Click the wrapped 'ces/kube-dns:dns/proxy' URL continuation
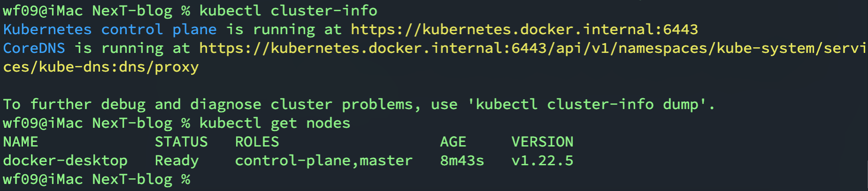This screenshot has height=191, width=868. click(x=101, y=67)
